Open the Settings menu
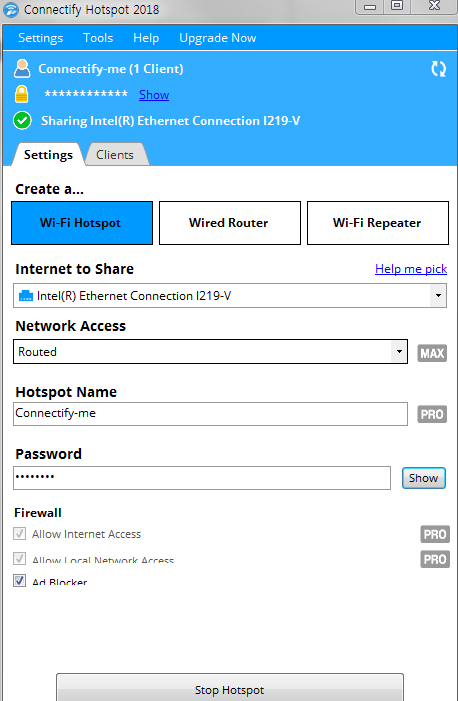Viewport: 458px width, 701px height. click(x=41, y=38)
